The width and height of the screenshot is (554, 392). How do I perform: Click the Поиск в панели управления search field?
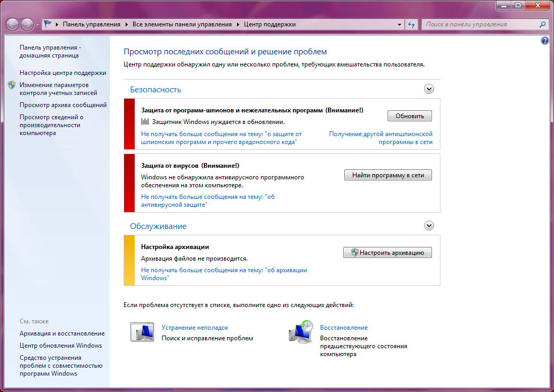click(x=480, y=24)
